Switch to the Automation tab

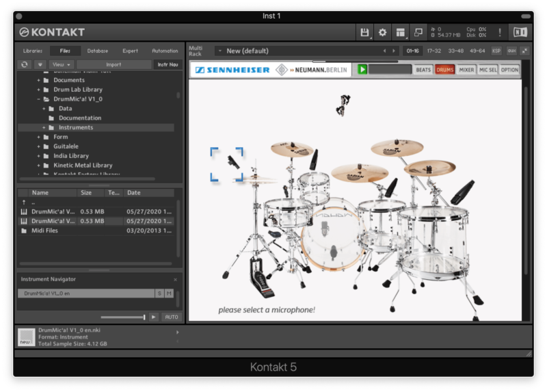[x=165, y=51]
